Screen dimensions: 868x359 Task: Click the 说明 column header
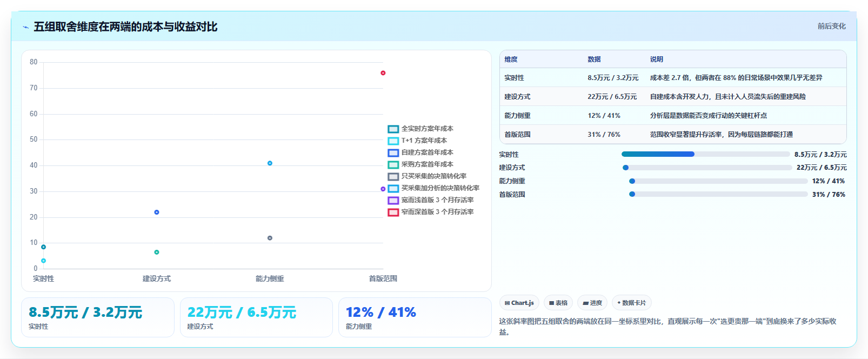656,59
